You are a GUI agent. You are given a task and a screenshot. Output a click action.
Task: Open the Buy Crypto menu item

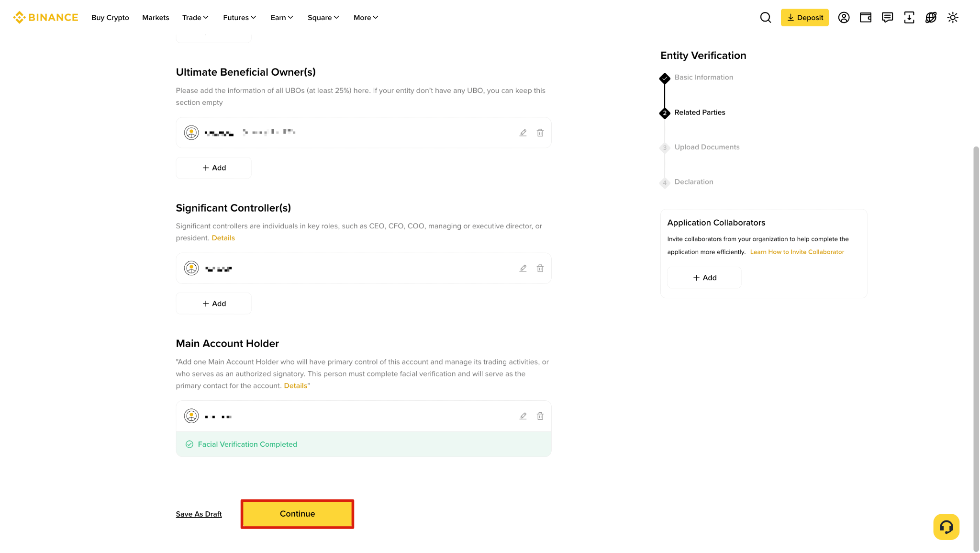(x=110, y=18)
